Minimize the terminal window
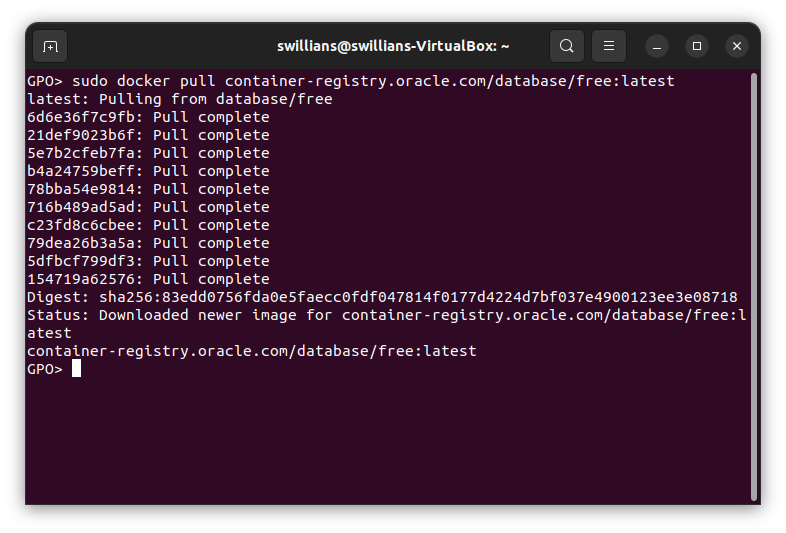Image resolution: width=786 pixels, height=533 pixels. [x=657, y=46]
